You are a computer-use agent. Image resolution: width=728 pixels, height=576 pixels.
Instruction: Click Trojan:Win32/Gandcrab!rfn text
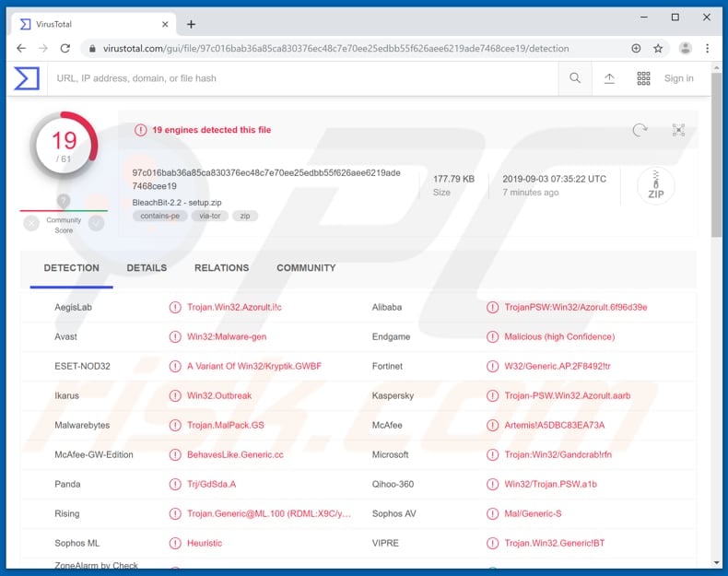(x=558, y=455)
